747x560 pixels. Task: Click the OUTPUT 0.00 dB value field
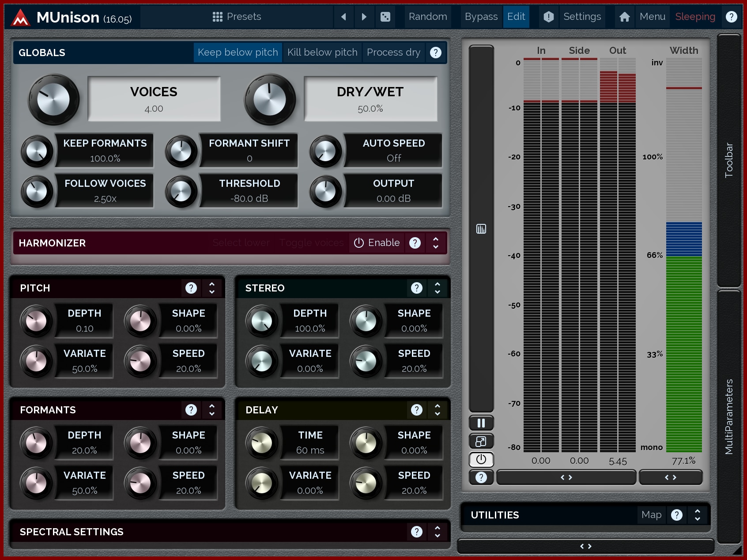coord(394,191)
